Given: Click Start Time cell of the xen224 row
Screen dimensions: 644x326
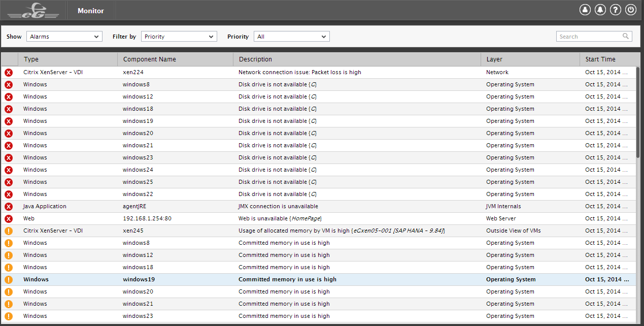Looking at the screenshot, I should tap(607, 72).
